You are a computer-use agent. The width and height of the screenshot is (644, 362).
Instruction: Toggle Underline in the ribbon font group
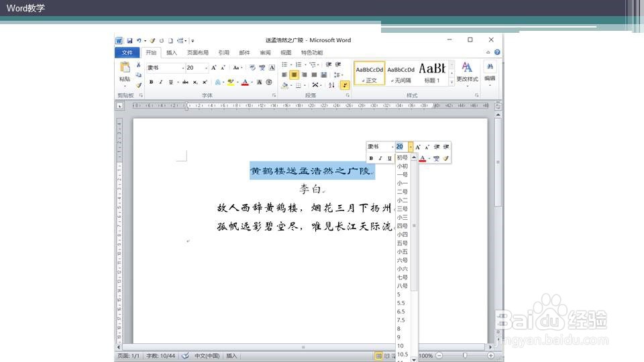click(x=171, y=82)
